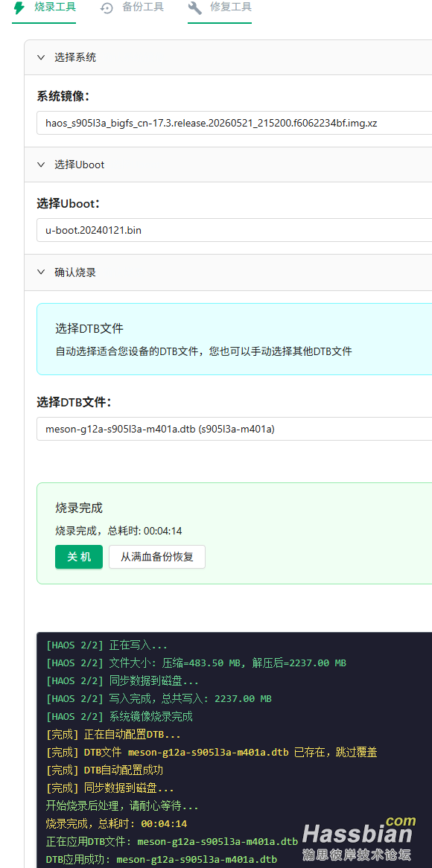Click the log line DTB自动配置成功
432x868 pixels.
(x=105, y=770)
